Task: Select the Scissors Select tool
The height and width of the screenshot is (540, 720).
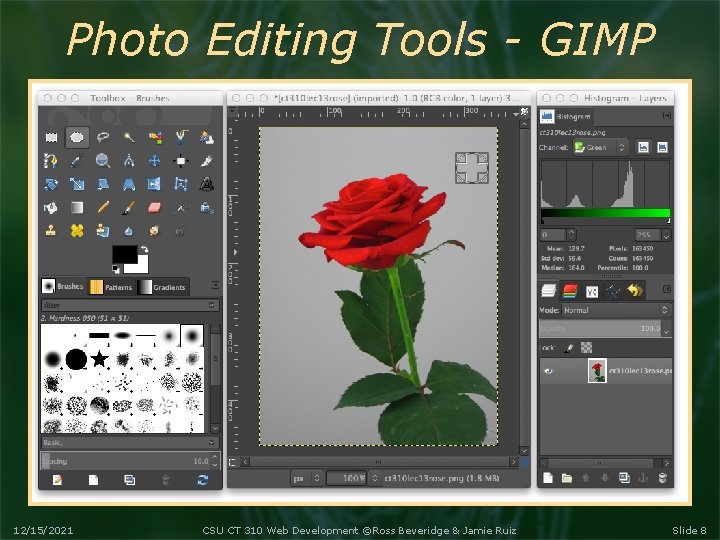Action: (x=181, y=137)
